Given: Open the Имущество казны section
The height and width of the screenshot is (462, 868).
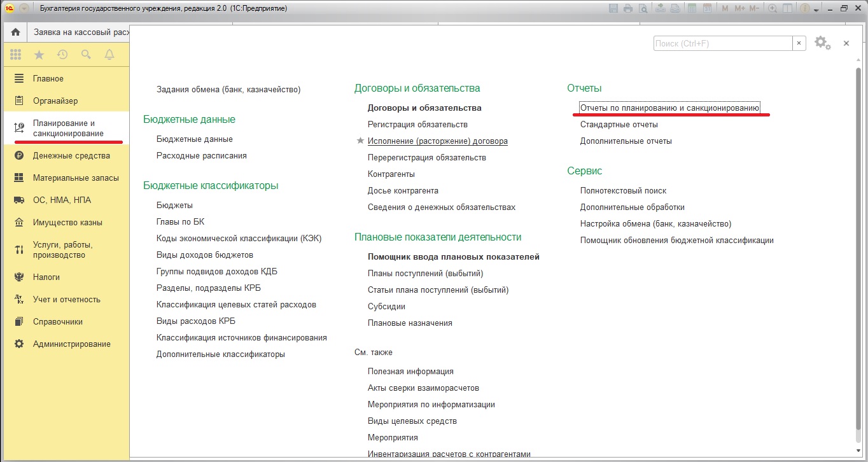Looking at the screenshot, I should coord(65,223).
